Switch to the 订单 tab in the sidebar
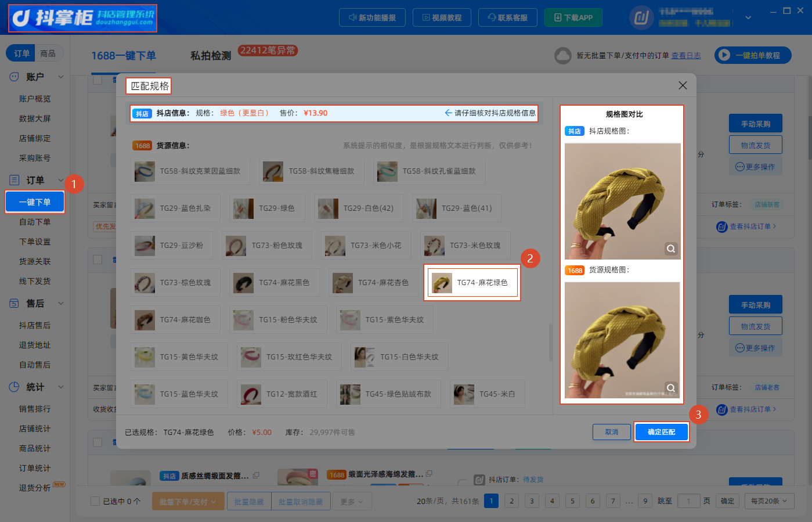The height and width of the screenshot is (522, 812). [21, 53]
